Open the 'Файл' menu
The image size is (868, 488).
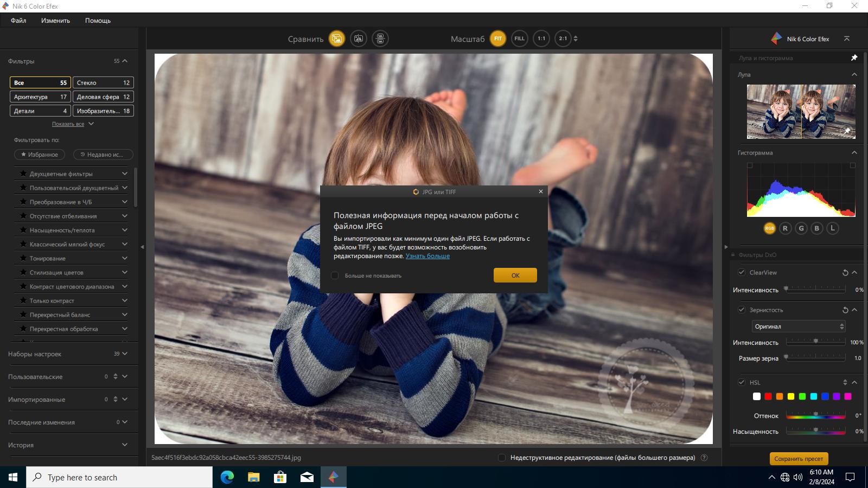tap(18, 21)
